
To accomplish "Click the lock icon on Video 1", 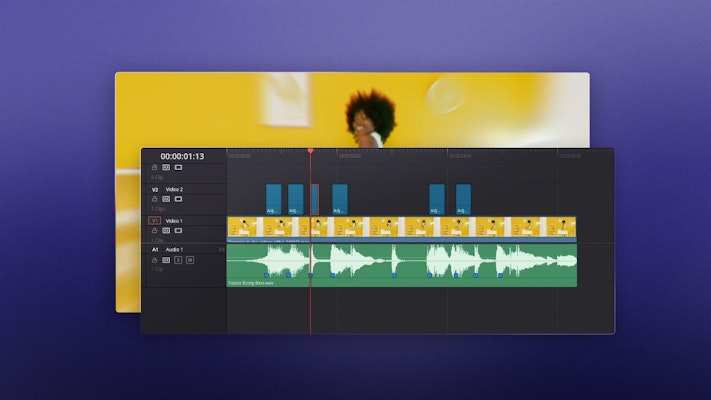I will pyautogui.click(x=154, y=230).
